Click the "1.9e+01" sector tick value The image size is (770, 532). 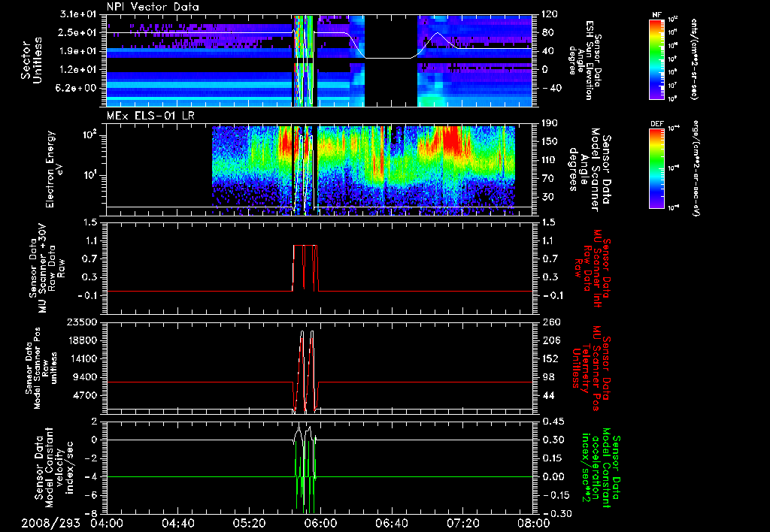(78, 51)
